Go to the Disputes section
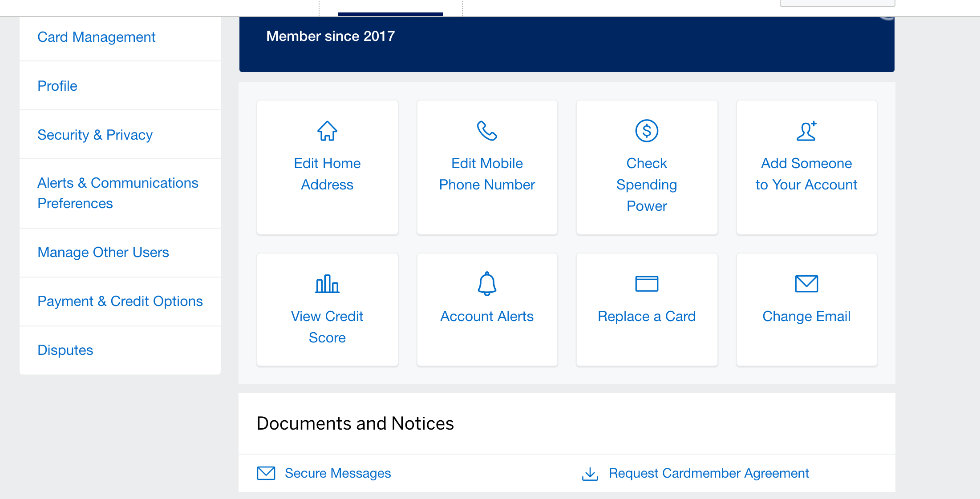The image size is (980, 499). coord(65,350)
